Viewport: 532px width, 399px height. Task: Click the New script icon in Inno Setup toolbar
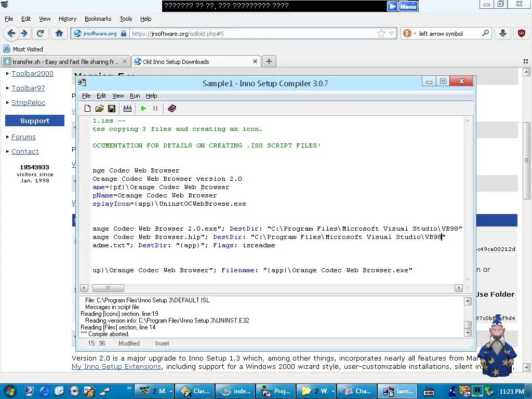tap(87, 109)
